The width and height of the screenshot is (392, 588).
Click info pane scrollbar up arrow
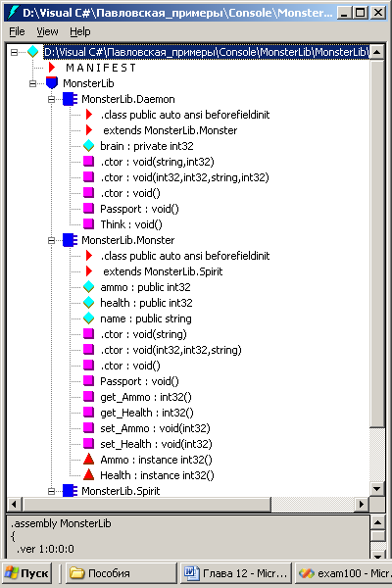[377, 522]
